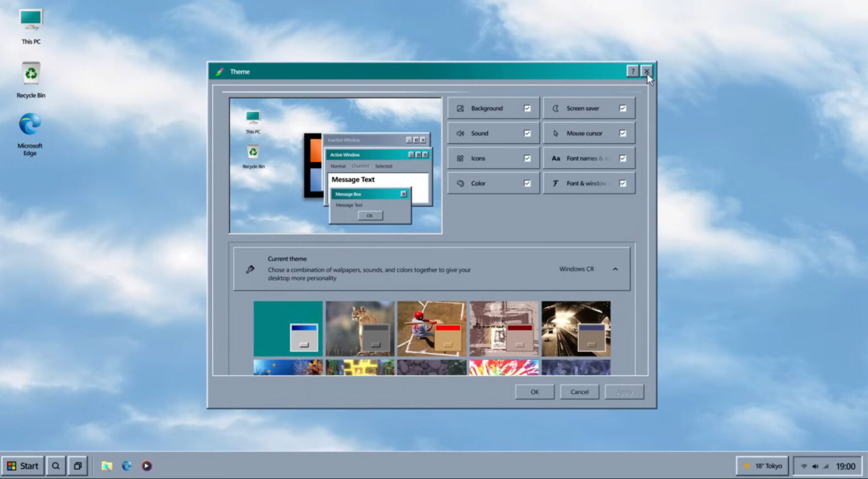Click the Background picture icon
The height and width of the screenshot is (479, 868).
point(460,108)
